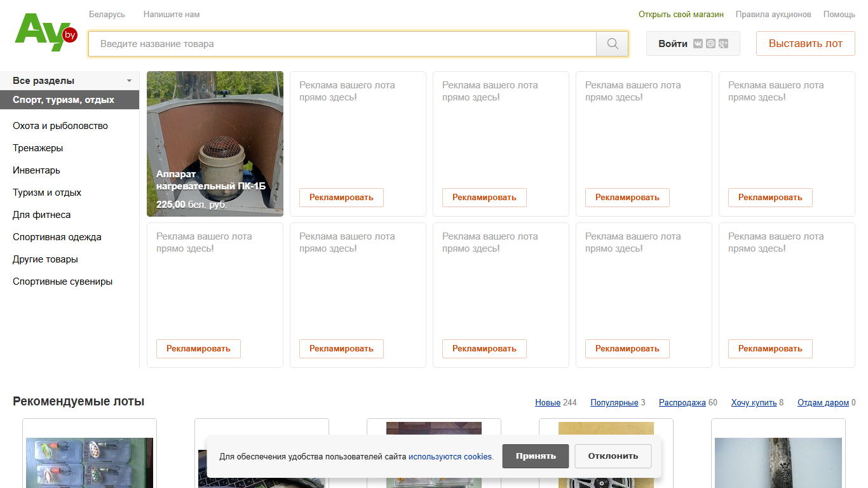This screenshot has height=488, width=868.
Task: Click the search magnifier icon
Action: pos(613,44)
